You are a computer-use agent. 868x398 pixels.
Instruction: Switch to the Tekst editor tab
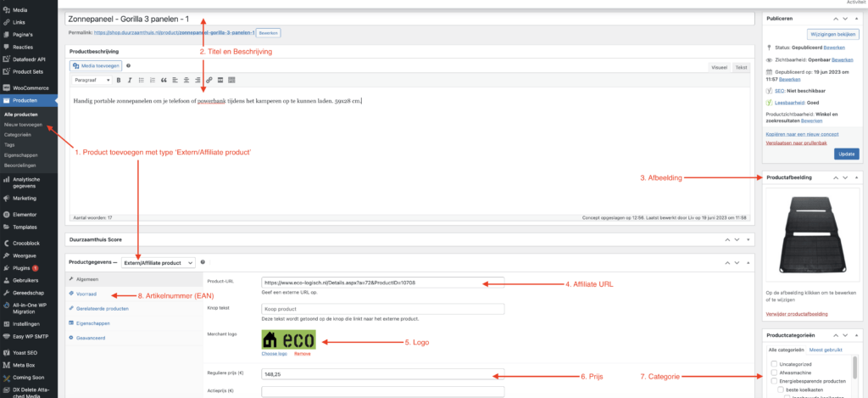pyautogui.click(x=741, y=67)
